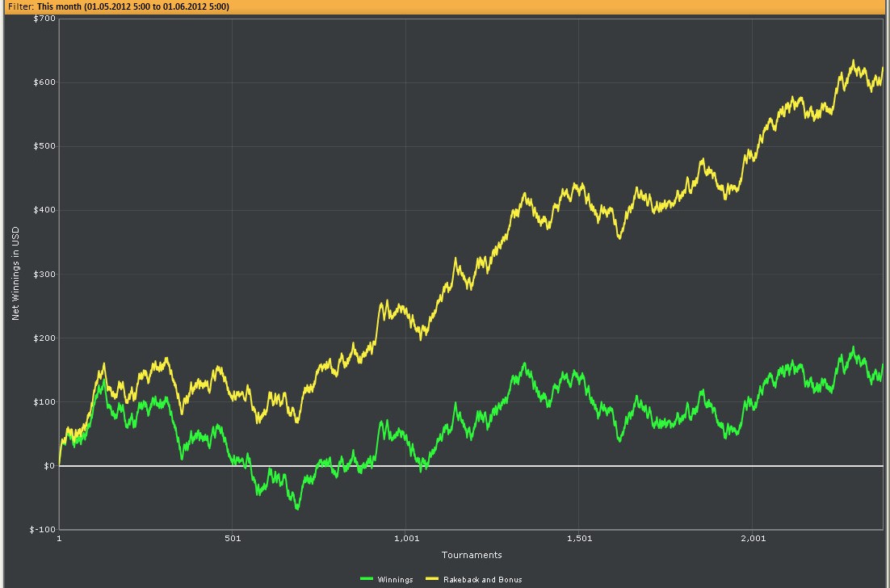Click the 501 tick on the x-axis
890x588 pixels.
(233, 539)
